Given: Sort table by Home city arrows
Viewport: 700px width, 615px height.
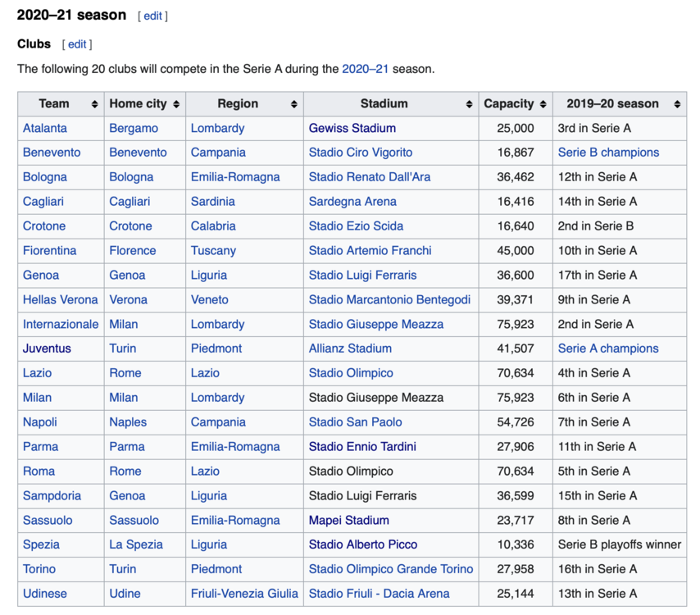Looking at the screenshot, I should click(176, 104).
